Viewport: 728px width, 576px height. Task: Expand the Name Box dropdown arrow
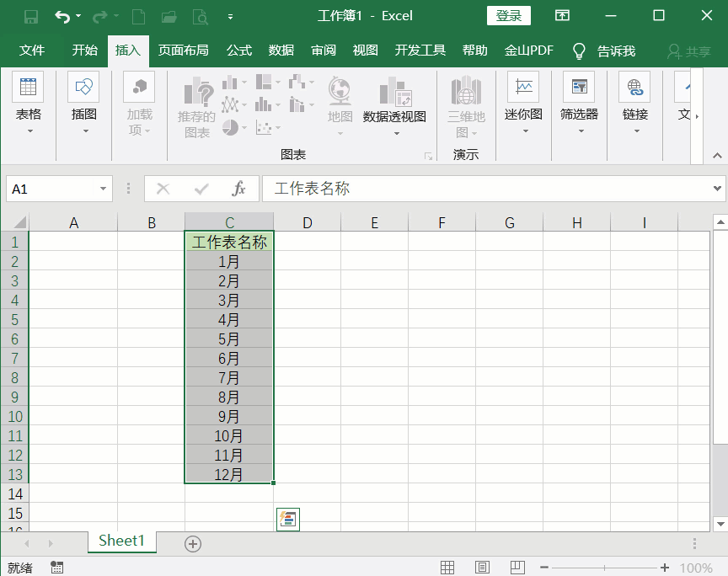(104, 189)
